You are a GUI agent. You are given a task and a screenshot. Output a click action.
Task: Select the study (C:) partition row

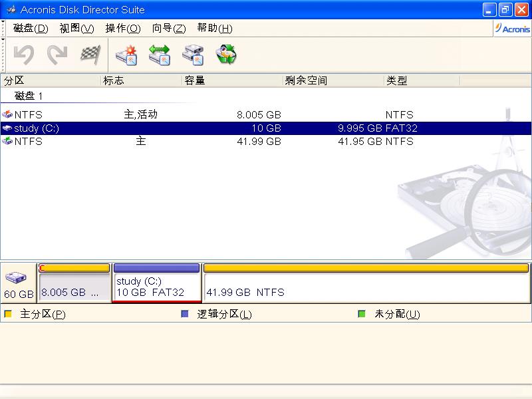pos(265,128)
